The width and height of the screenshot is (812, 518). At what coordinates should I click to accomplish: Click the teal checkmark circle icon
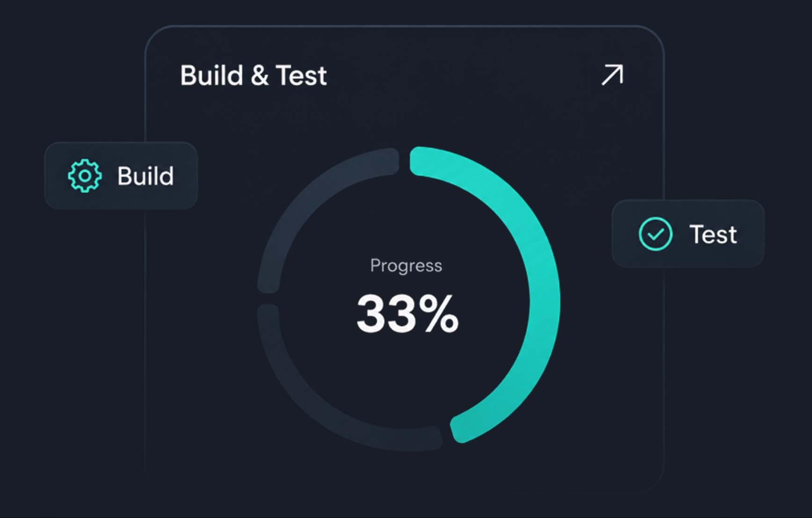click(655, 234)
